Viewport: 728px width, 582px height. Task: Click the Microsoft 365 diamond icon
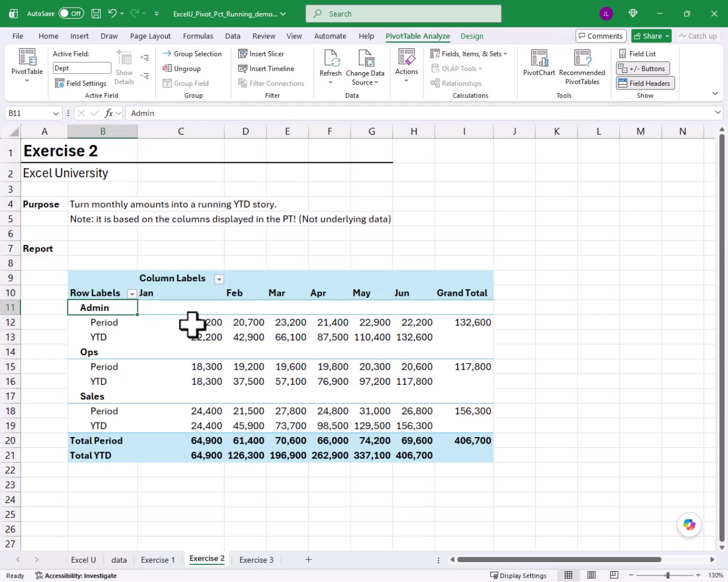pos(633,13)
